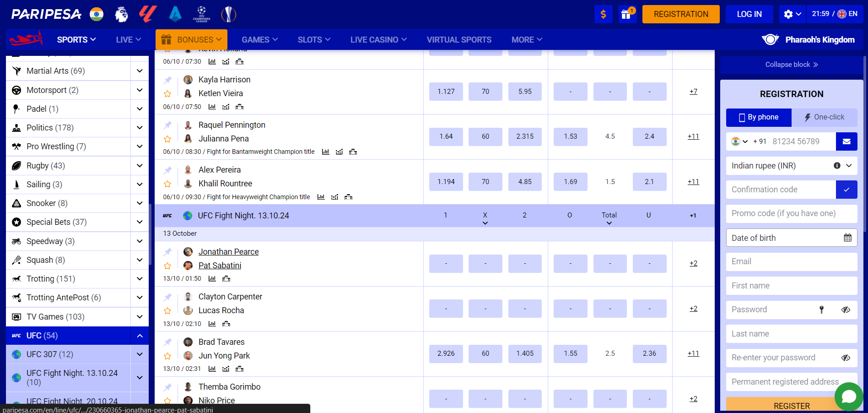Pin the Alex Pereira vs Khalil Rountree fight

pos(168,170)
